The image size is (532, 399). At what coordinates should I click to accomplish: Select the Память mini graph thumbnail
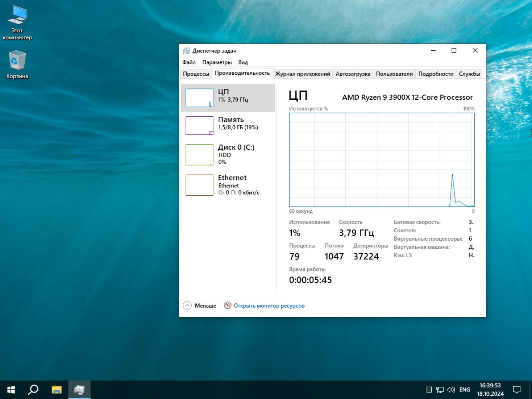[x=199, y=126]
